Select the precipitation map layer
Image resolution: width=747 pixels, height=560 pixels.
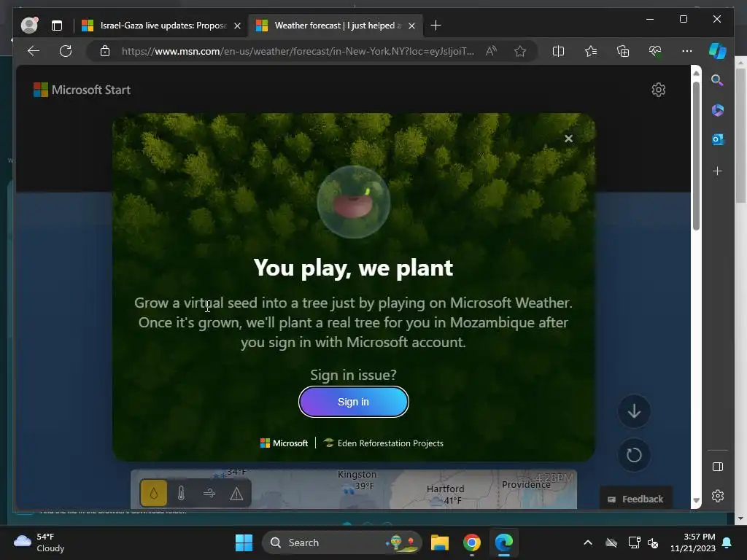coord(153,493)
